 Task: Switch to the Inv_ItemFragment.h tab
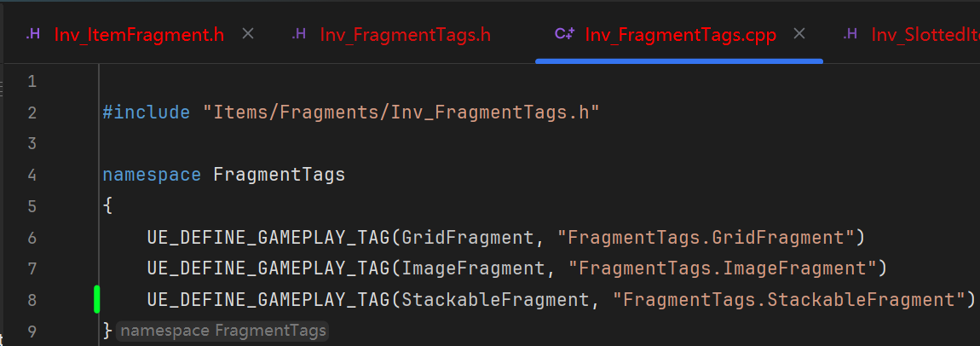point(139,35)
